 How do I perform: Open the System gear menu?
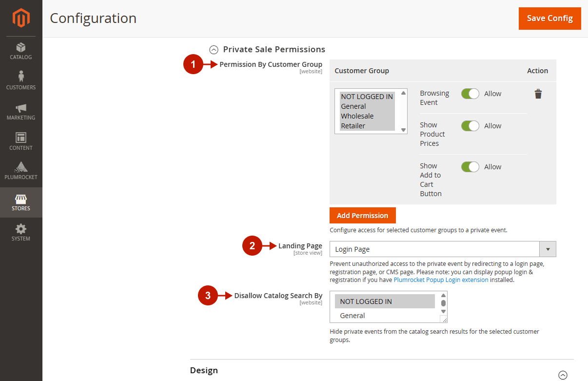pyautogui.click(x=21, y=233)
